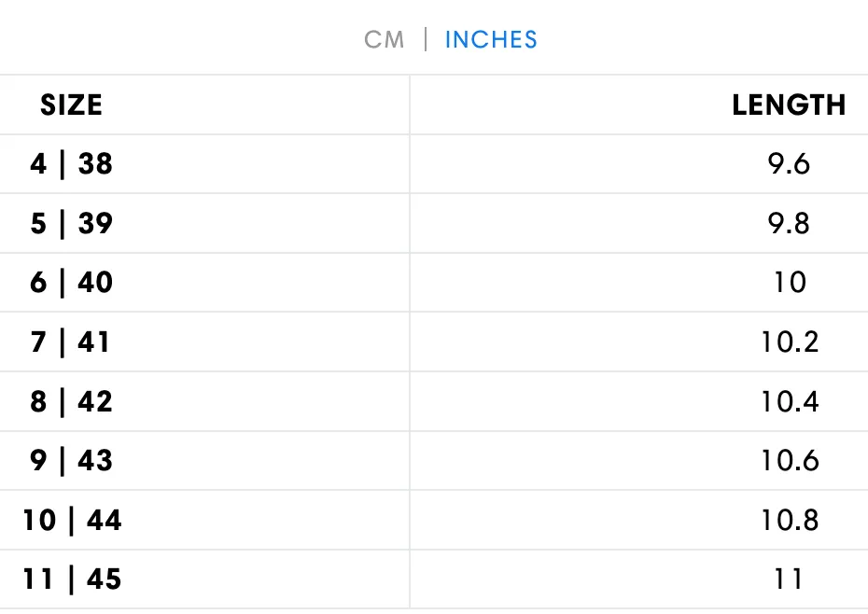Switch units to CM

click(385, 40)
